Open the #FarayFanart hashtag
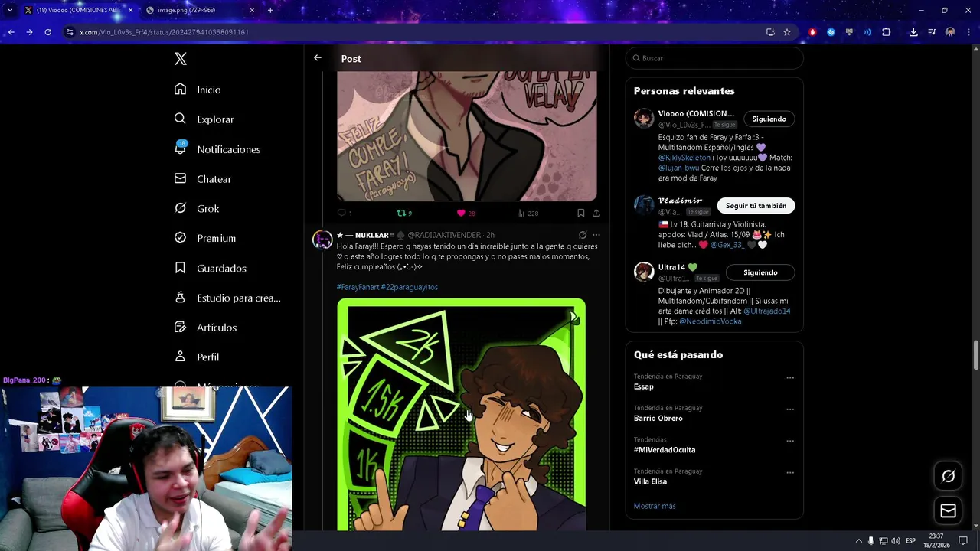The width and height of the screenshot is (980, 551). click(358, 287)
